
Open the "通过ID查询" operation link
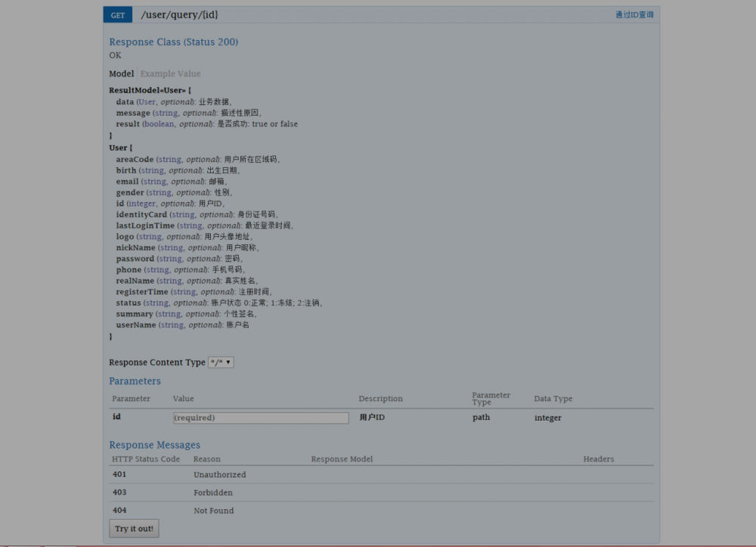pyautogui.click(x=635, y=14)
